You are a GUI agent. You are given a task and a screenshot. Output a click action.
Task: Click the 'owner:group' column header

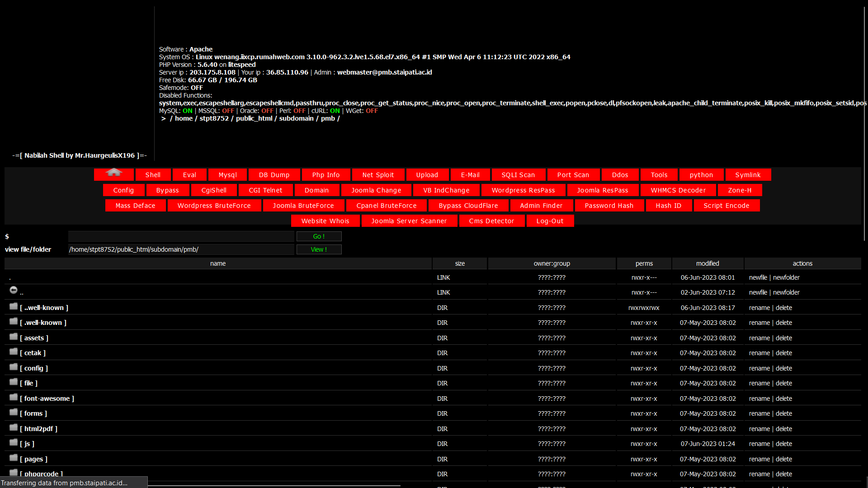(x=552, y=263)
